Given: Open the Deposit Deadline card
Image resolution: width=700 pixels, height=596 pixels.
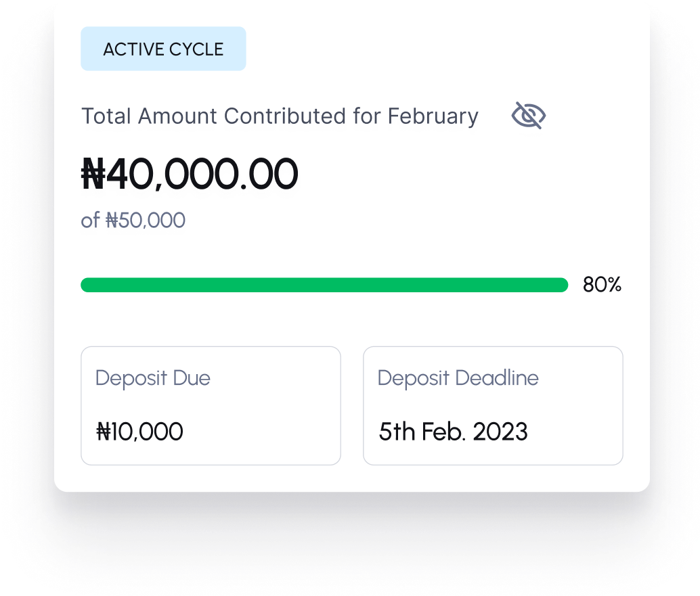Looking at the screenshot, I should (x=492, y=405).
